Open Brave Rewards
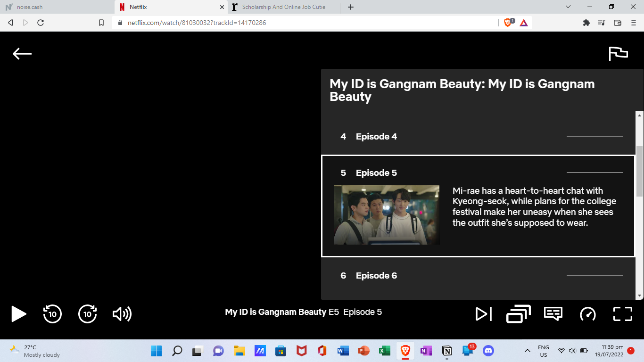This screenshot has height=362, width=644. point(524,23)
